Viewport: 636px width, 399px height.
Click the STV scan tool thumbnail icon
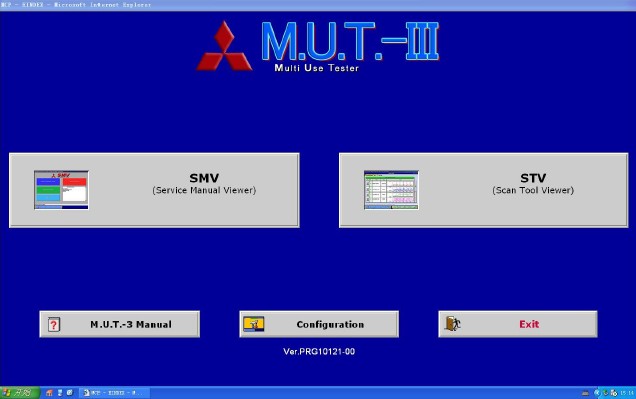point(391,190)
